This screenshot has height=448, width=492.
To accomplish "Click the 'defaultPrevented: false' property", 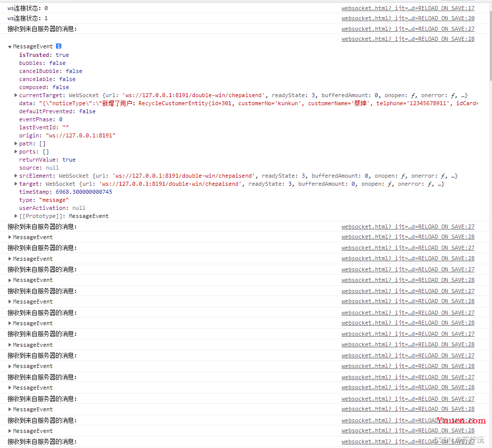I will point(57,111).
